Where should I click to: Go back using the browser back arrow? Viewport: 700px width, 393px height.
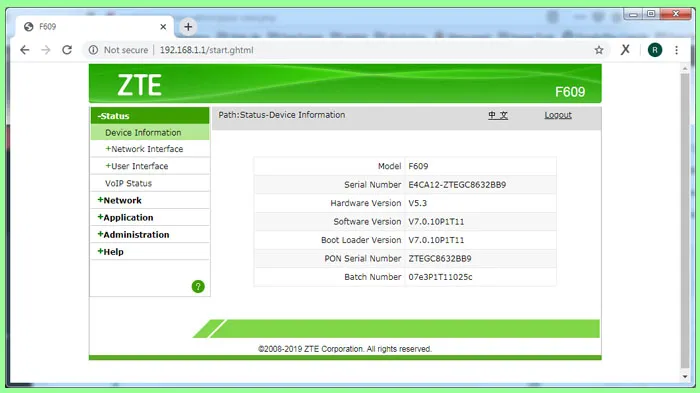tap(25, 50)
